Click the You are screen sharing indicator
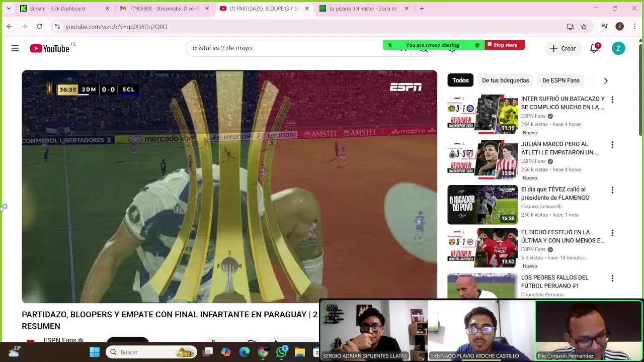Viewport: 644px width, 362px height. (x=433, y=45)
